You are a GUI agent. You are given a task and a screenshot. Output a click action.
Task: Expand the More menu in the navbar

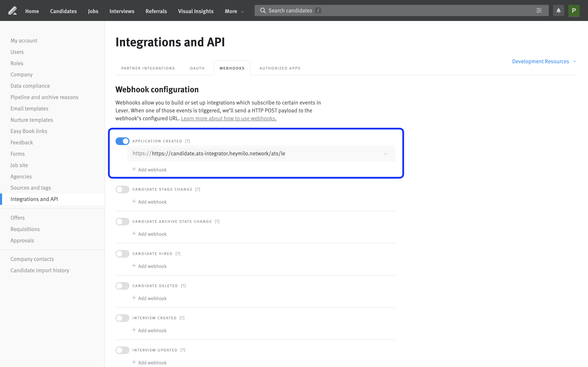coord(234,11)
